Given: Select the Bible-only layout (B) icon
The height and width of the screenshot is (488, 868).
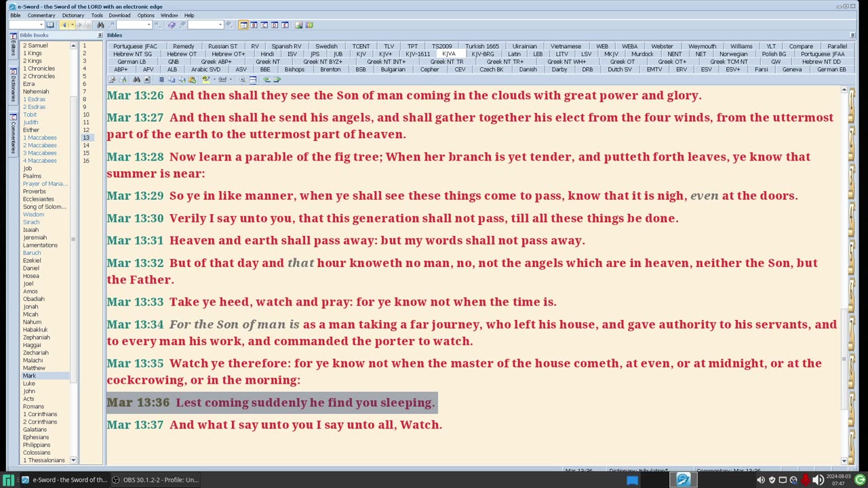Looking at the screenshot, I should coord(254,25).
